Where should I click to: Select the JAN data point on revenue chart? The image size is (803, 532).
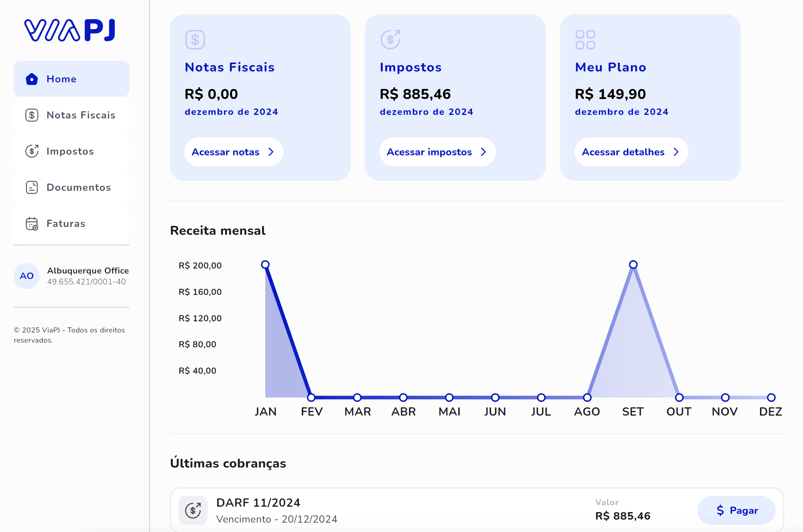(265, 265)
